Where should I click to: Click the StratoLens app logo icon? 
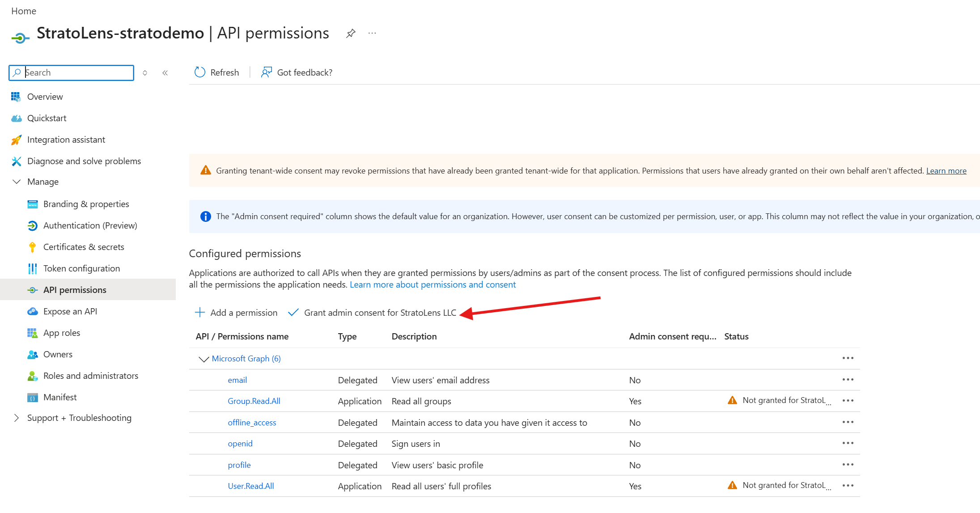(21, 38)
